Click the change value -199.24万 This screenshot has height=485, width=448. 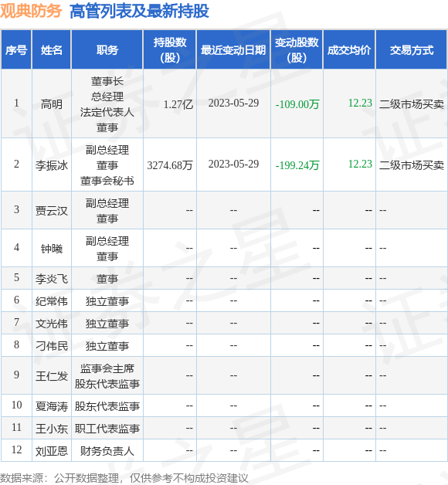(297, 165)
